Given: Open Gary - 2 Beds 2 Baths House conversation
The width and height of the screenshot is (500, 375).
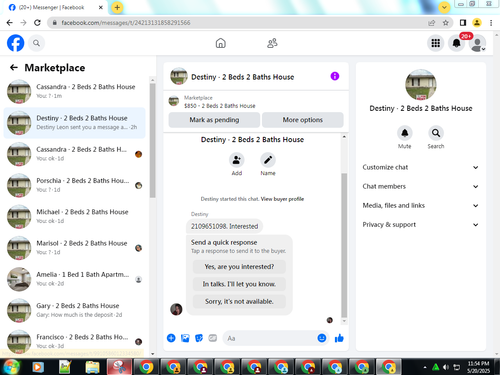Looking at the screenshot, I should point(75,310).
